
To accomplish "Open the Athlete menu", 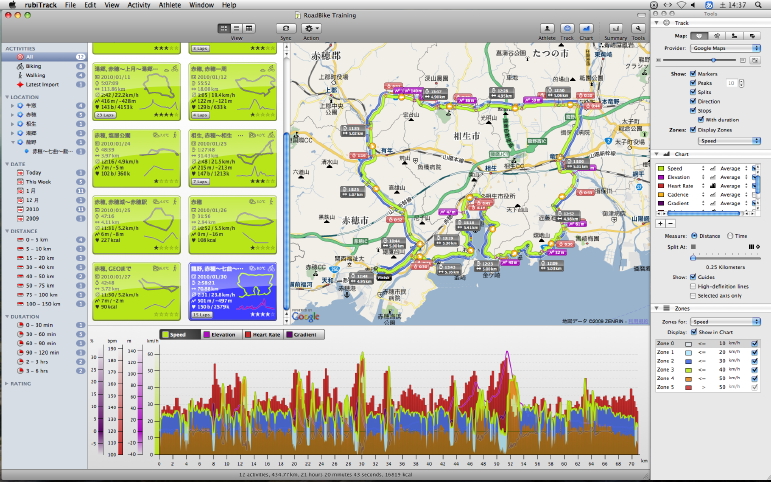I will [x=170, y=5].
